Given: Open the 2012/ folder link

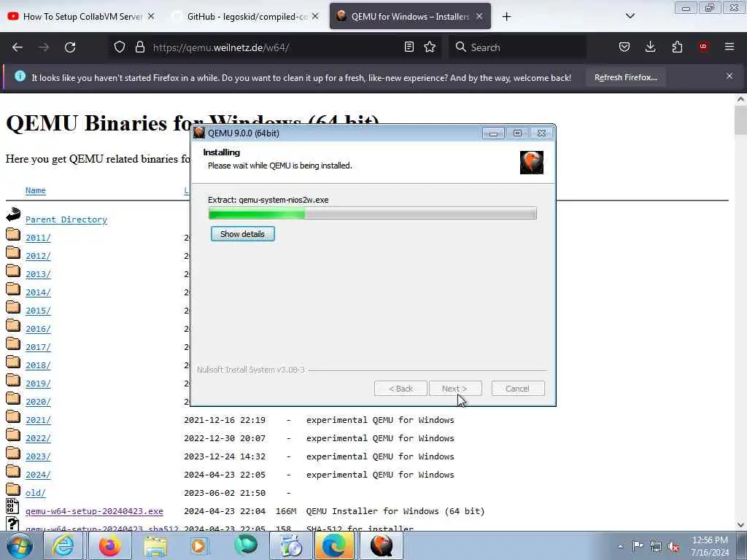Looking at the screenshot, I should [x=38, y=256].
